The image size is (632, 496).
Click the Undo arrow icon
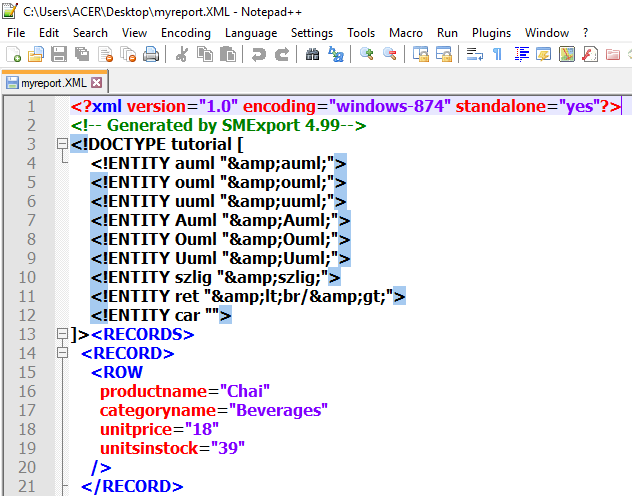tap(258, 54)
